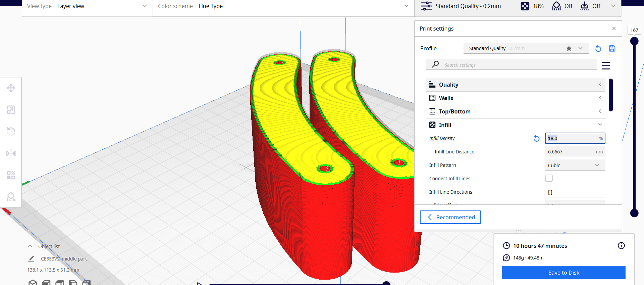Click the profile star icon
This screenshot has height=285, width=644.
[x=569, y=48]
